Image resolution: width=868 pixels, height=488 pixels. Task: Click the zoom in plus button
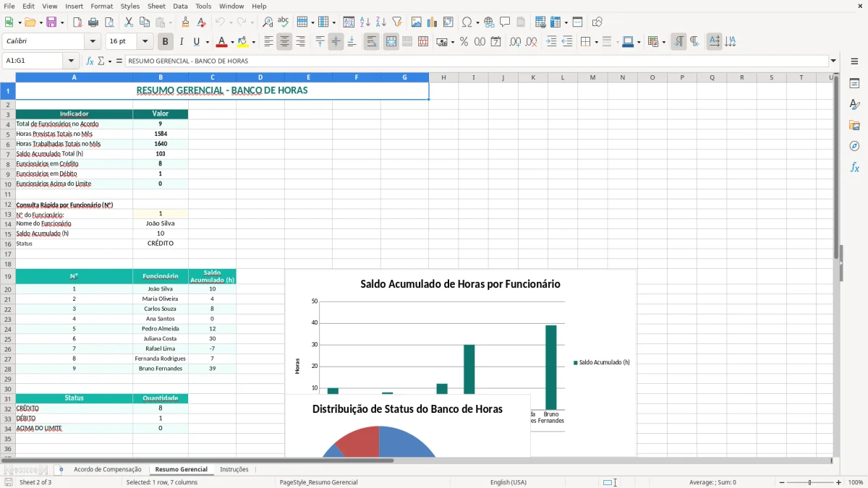[x=839, y=482]
